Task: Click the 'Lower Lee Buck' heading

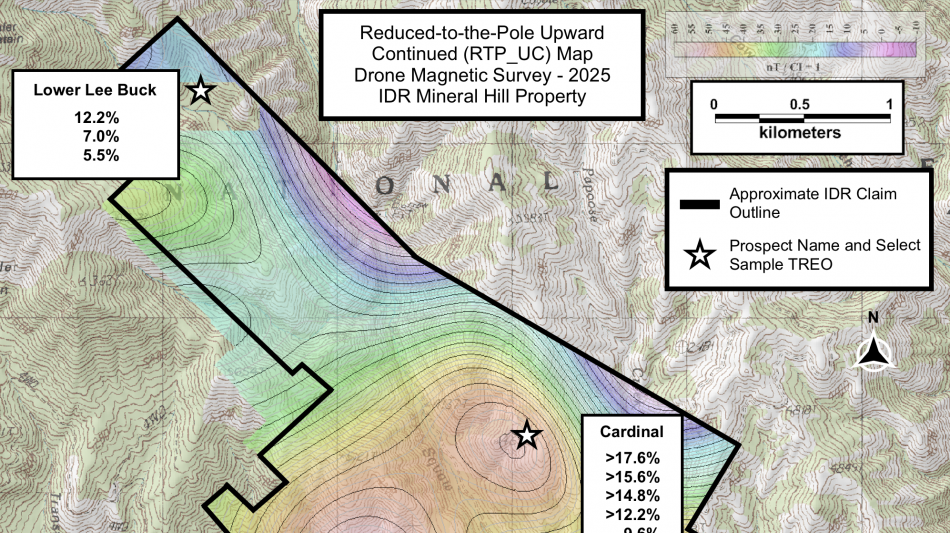Action: (x=95, y=90)
